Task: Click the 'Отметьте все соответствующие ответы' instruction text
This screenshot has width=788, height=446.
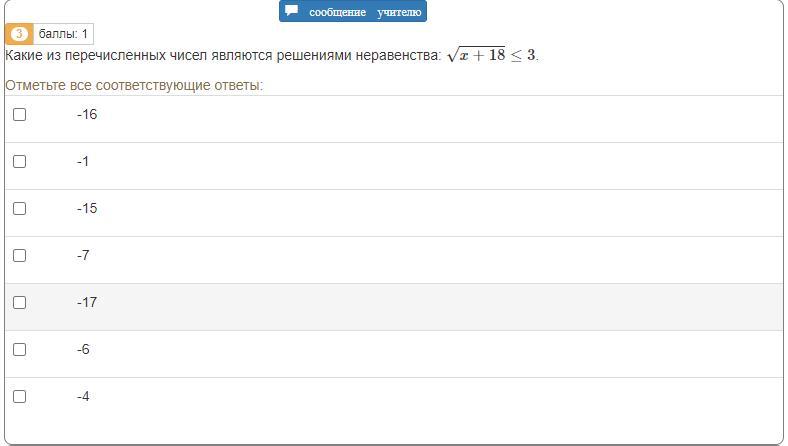Action: [x=134, y=85]
